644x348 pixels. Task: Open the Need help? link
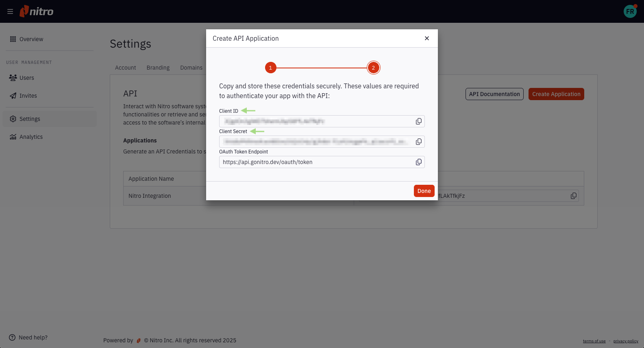tap(33, 337)
